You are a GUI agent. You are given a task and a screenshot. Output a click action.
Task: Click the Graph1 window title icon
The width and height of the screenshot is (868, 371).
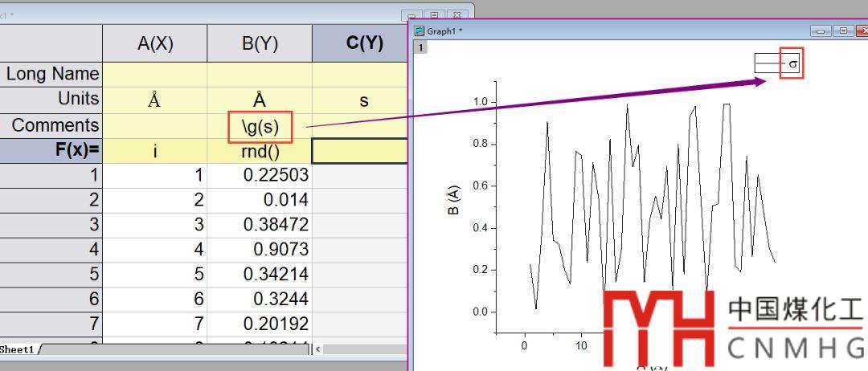418,31
